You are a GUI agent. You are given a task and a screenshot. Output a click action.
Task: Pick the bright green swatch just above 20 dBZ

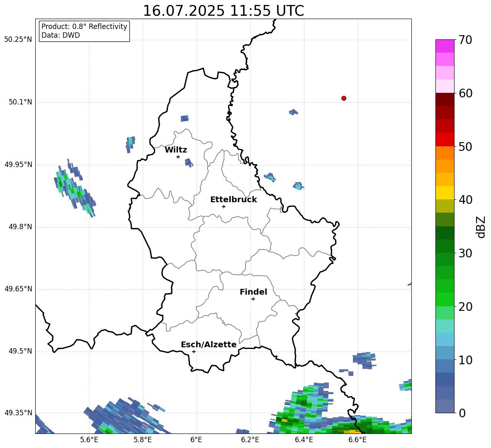point(445,300)
